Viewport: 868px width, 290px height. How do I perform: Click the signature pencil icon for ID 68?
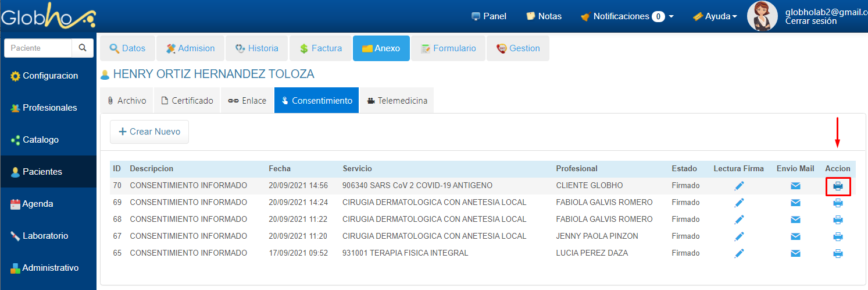(739, 220)
